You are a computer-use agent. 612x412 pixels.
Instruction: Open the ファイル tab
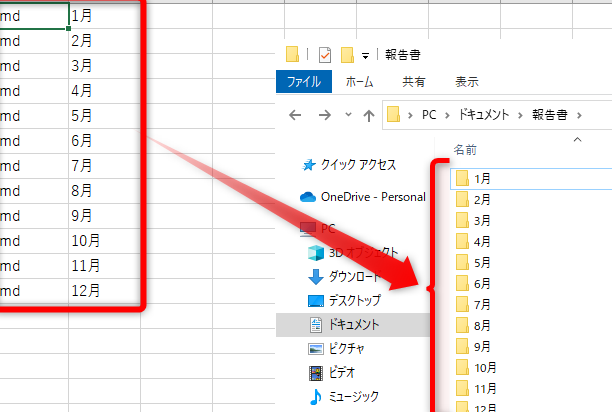[304, 82]
